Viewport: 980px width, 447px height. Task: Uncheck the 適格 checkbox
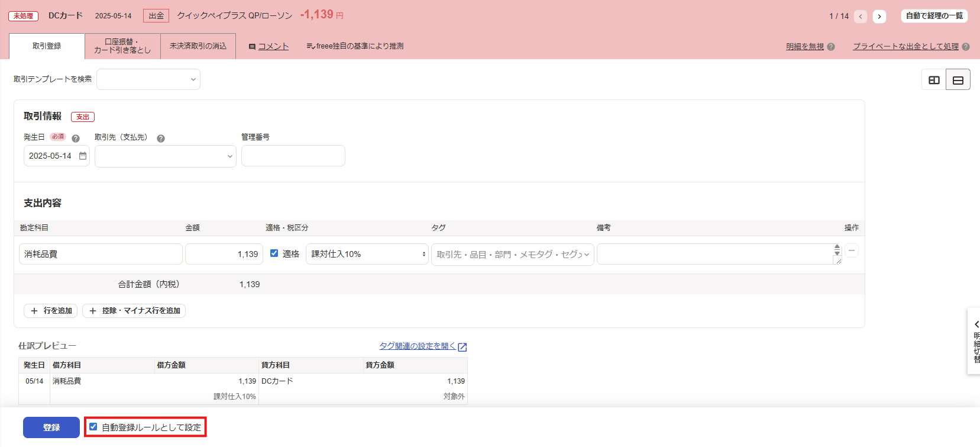point(274,253)
